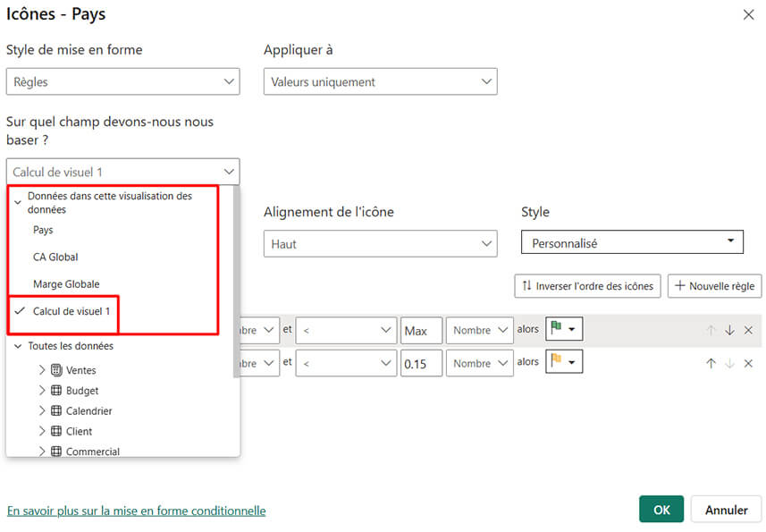Move the second rule up with arrow icon

pos(711,363)
